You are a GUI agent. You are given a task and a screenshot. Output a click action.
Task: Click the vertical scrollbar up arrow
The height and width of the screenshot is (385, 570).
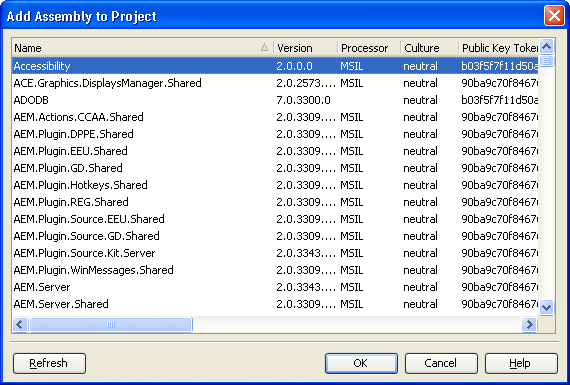546,46
